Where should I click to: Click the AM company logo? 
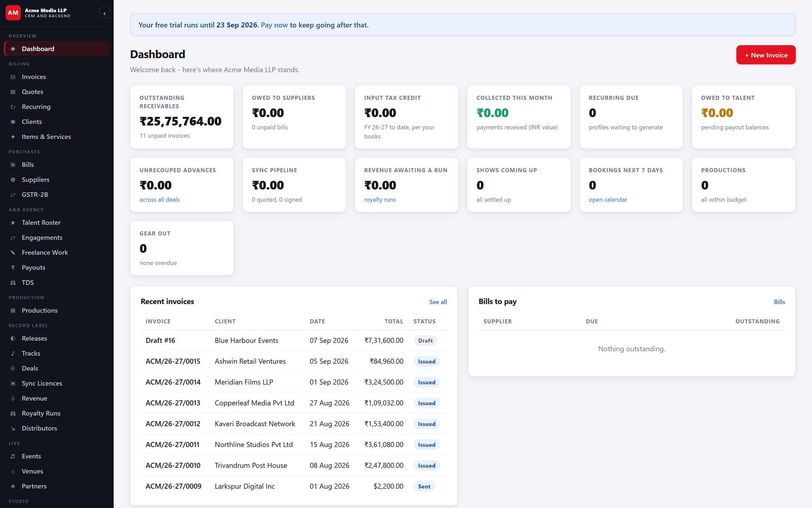pos(13,13)
